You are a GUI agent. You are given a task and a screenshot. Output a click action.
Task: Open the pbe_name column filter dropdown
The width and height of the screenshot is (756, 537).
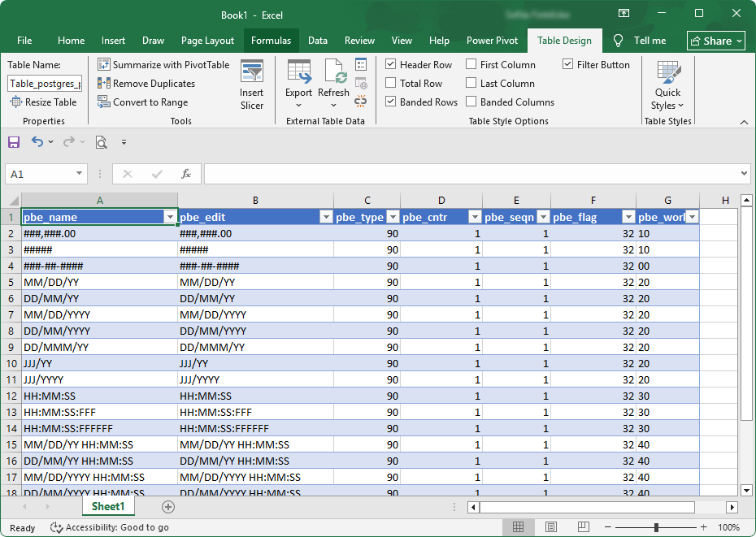point(170,217)
